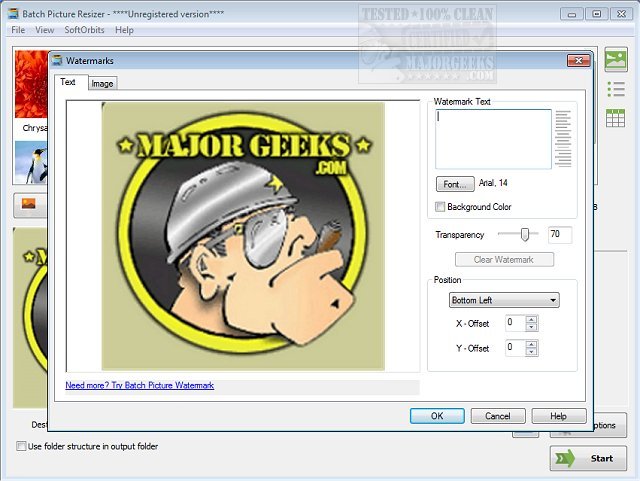The image size is (640, 481).
Task: Enable the Background Color checkbox
Action: pyautogui.click(x=440, y=207)
